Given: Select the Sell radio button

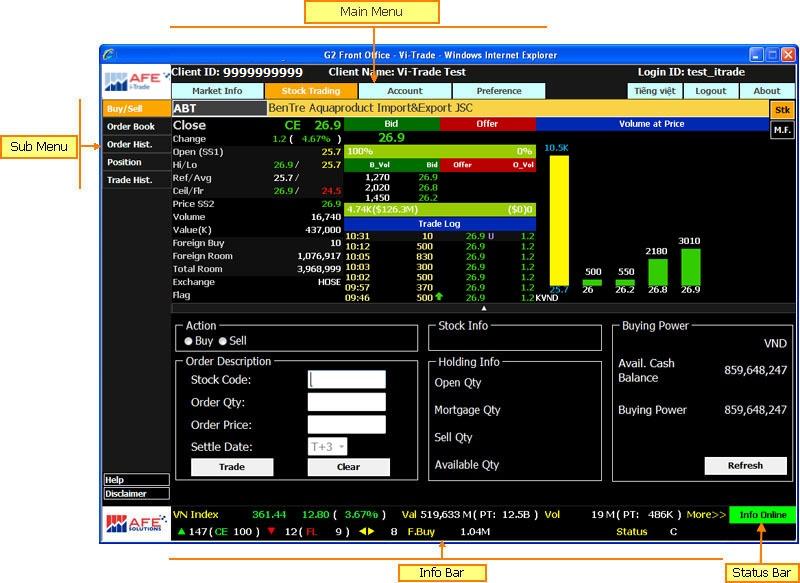Looking at the screenshot, I should tap(223, 341).
